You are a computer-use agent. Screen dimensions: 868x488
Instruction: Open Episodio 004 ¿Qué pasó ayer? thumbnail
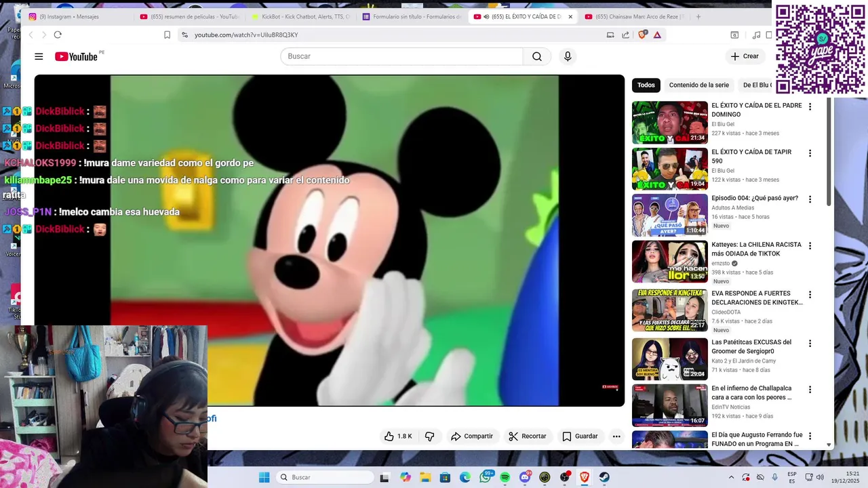(x=670, y=216)
